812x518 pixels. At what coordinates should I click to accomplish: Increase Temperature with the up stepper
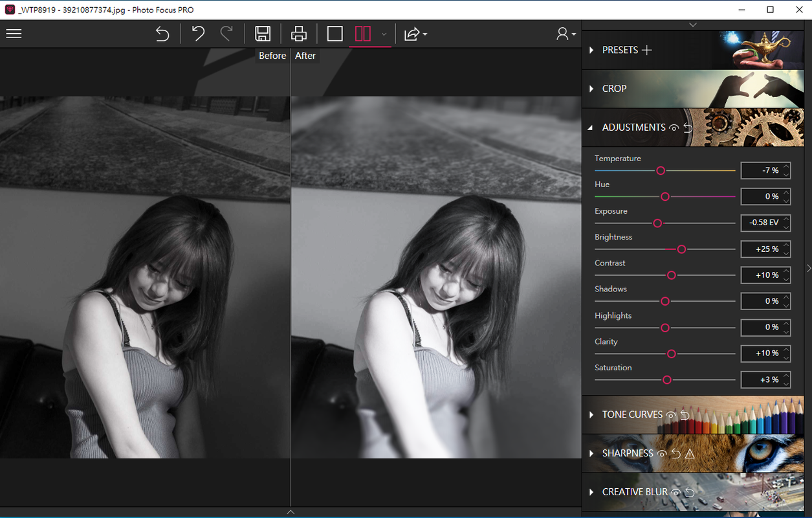coord(786,166)
